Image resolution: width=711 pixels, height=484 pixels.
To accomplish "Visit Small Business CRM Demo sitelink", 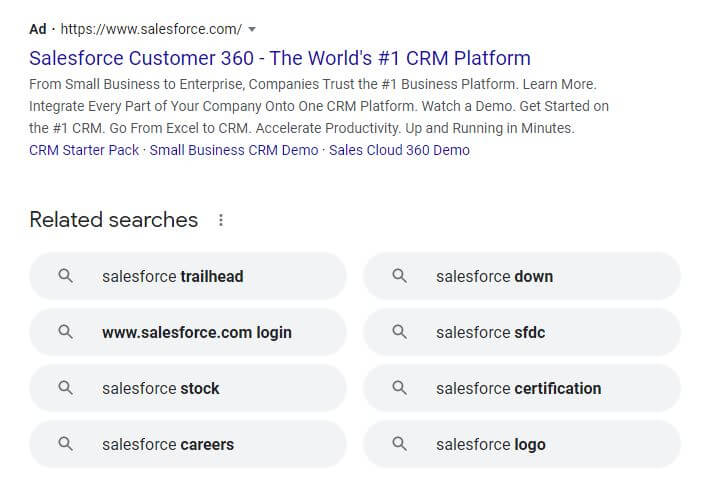I will 234,150.
